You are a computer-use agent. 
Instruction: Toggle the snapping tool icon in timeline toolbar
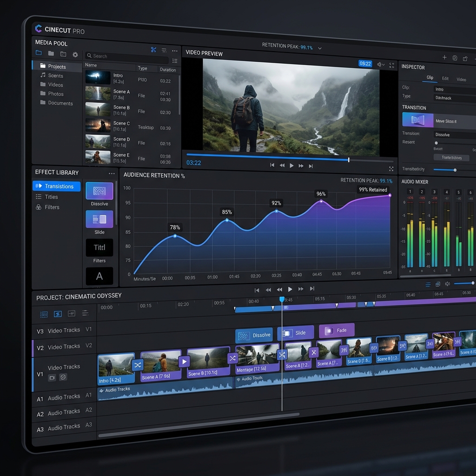click(58, 314)
